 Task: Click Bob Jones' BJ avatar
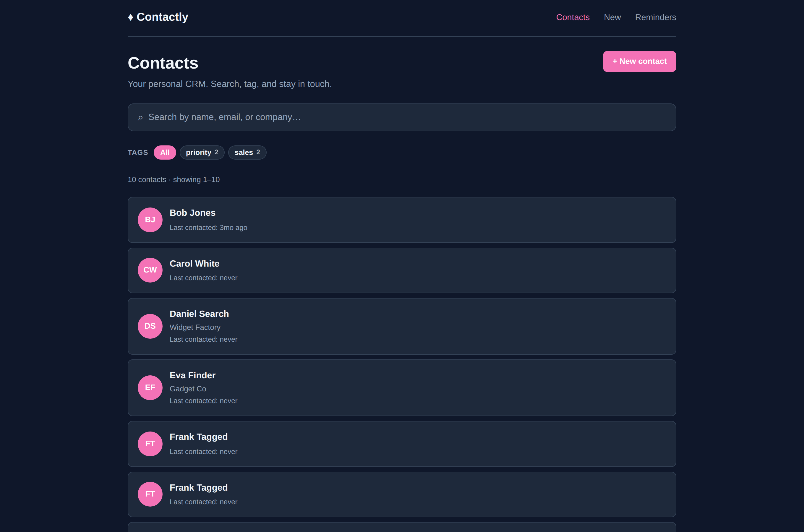click(x=150, y=220)
